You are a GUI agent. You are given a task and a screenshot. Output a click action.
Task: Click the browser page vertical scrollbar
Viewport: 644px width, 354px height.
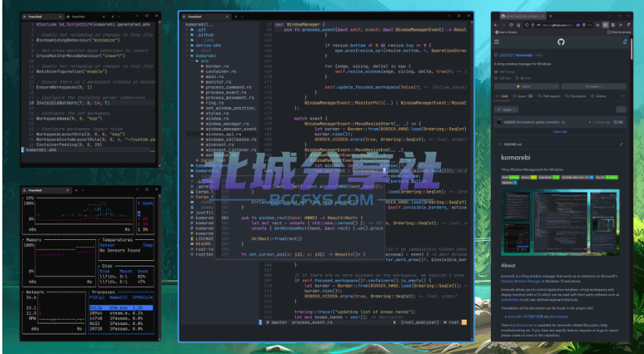click(x=632, y=49)
